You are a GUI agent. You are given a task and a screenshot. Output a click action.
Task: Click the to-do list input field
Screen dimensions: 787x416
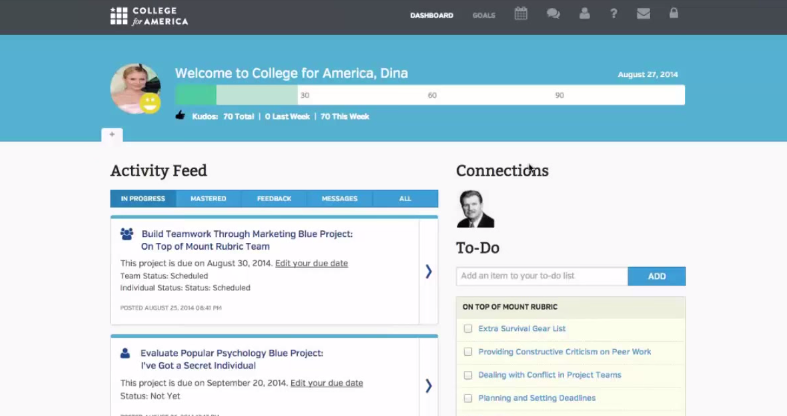tap(542, 276)
